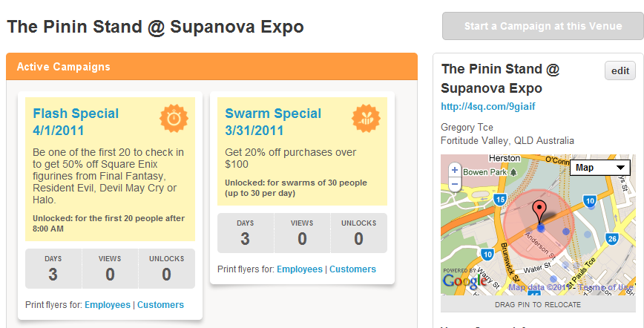Open the Swarm Special campaign title
The width and height of the screenshot is (644, 328).
[x=273, y=114]
